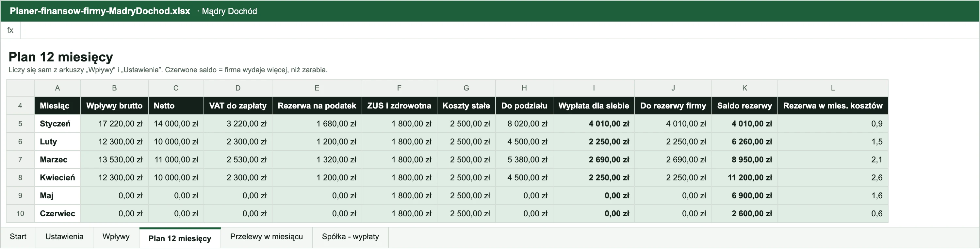Screen dimensions: 980x249
Task: Open the Start sheet tab
Action: point(18,237)
